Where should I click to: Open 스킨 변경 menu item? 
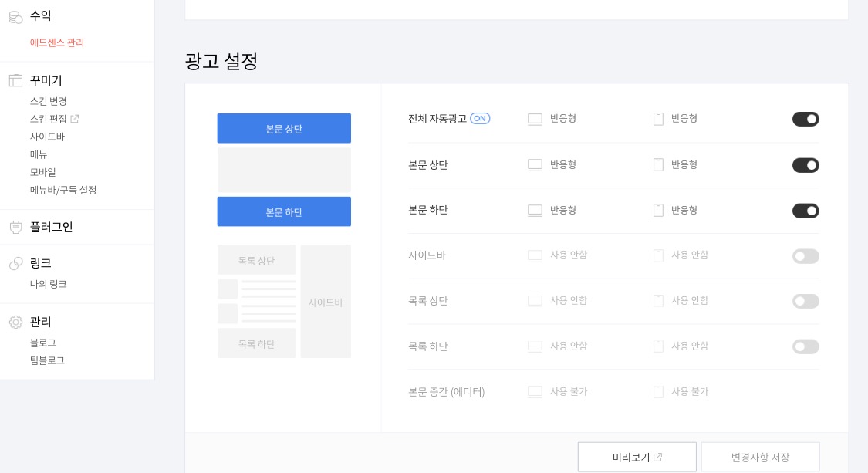(48, 101)
